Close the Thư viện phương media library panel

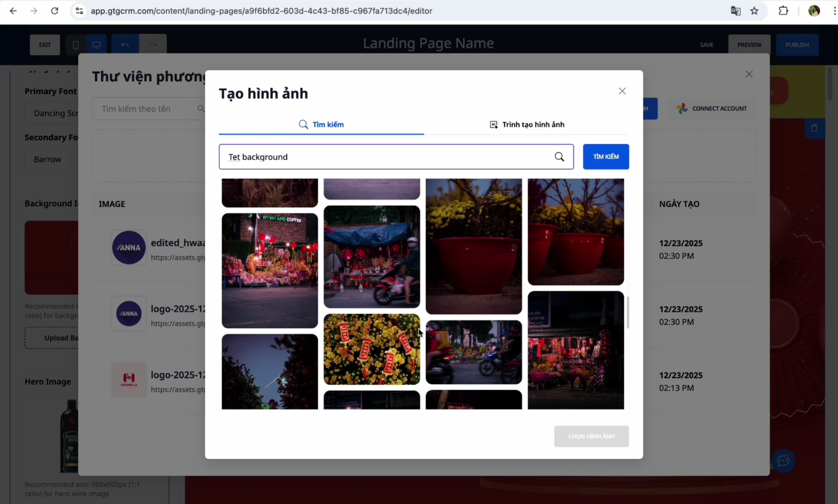click(x=749, y=74)
